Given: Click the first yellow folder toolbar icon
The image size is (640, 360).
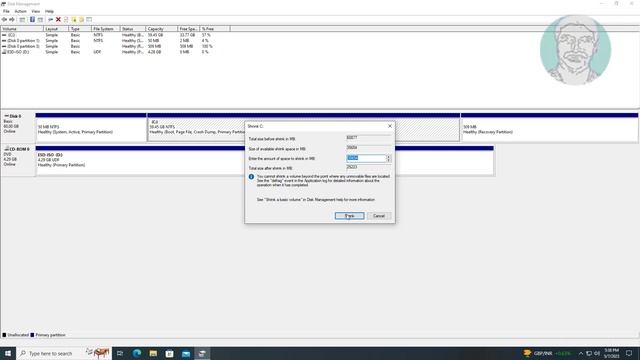Looking at the screenshot, I should (74, 20).
